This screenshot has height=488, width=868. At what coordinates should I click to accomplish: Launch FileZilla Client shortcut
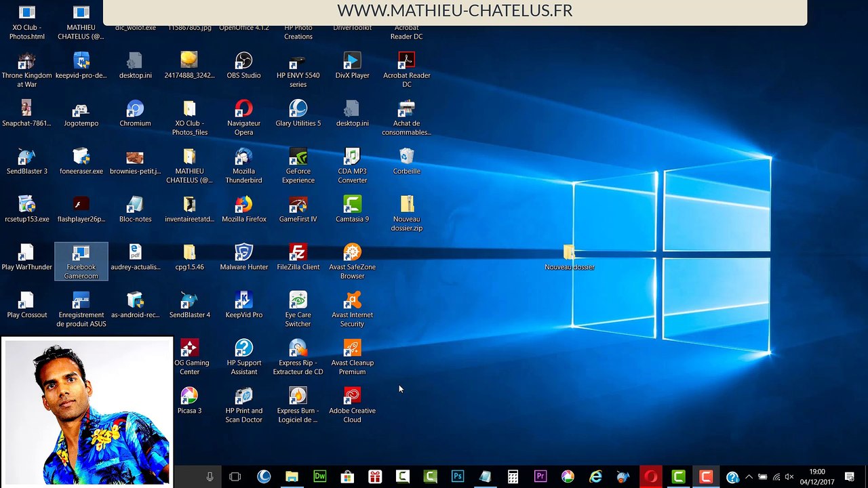click(298, 258)
